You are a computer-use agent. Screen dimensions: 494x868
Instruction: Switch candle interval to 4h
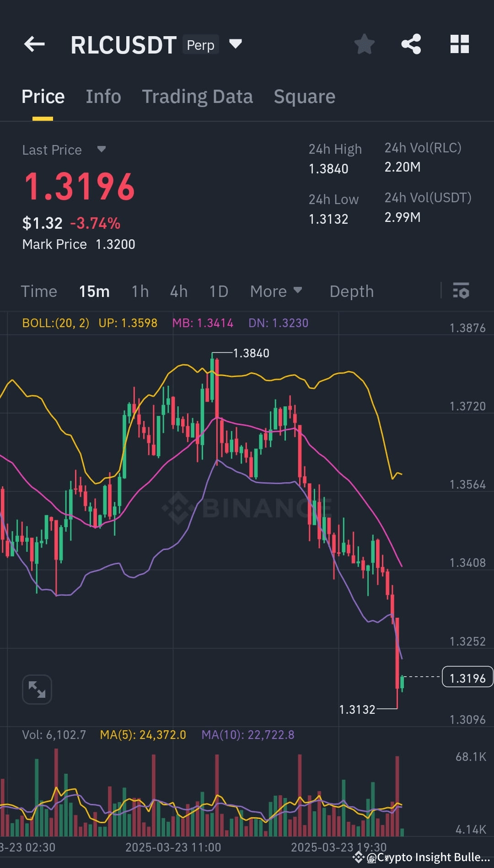tap(178, 291)
